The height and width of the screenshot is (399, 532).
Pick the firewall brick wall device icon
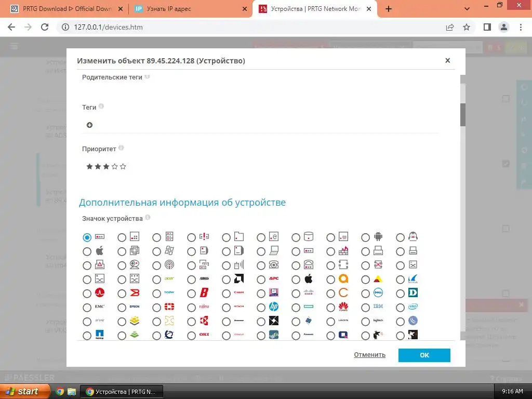pyautogui.click(x=343, y=251)
